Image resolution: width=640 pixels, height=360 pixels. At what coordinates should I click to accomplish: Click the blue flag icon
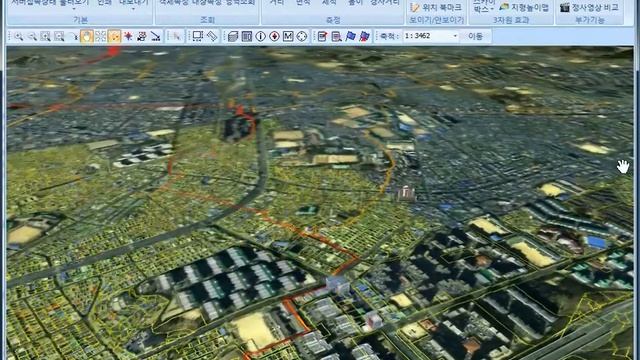(351, 36)
